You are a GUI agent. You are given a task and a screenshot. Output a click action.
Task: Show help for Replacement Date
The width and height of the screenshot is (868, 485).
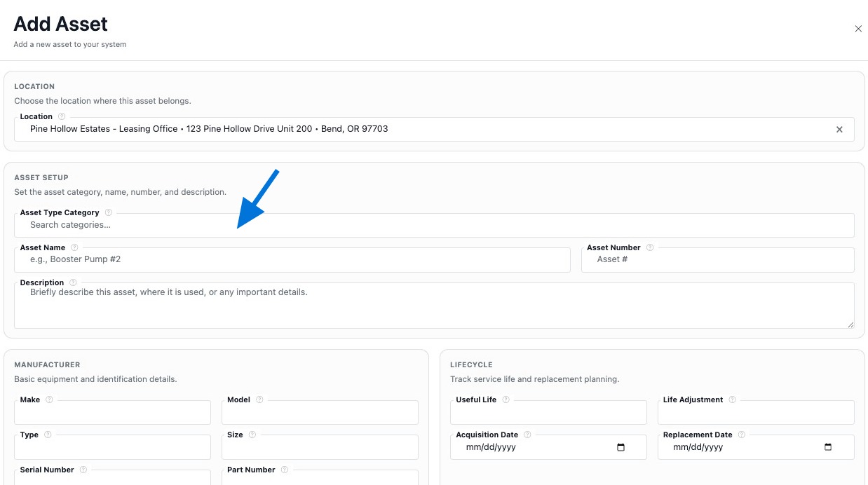(x=742, y=435)
